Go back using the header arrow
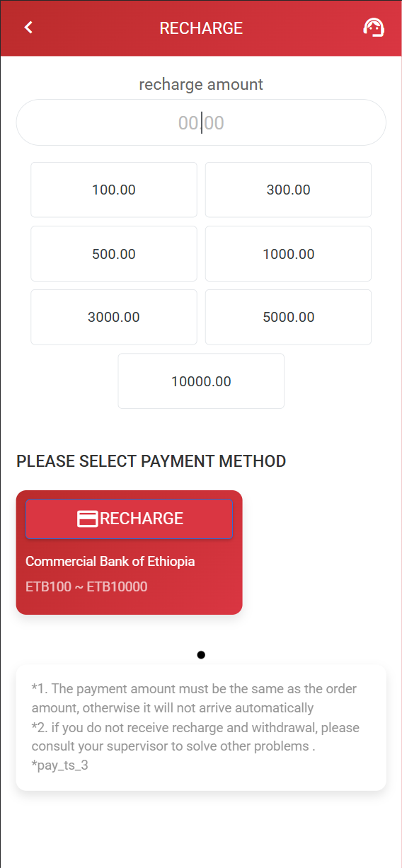This screenshot has height=868, width=402. click(x=28, y=28)
